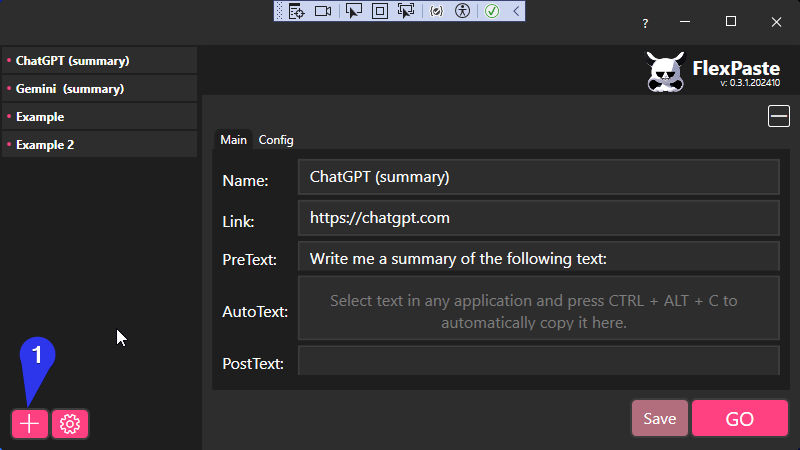Image resolution: width=800 pixels, height=450 pixels.
Task: Choose the Example 2 list entry
Action: pos(99,145)
